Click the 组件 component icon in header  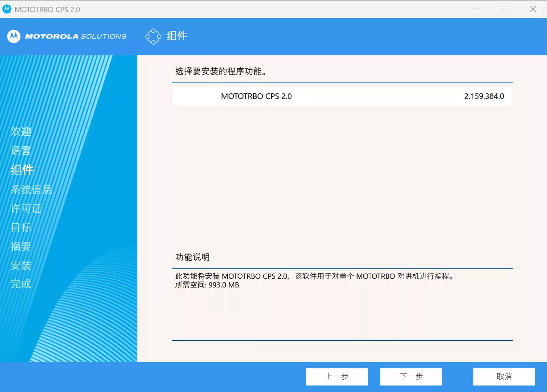point(153,36)
